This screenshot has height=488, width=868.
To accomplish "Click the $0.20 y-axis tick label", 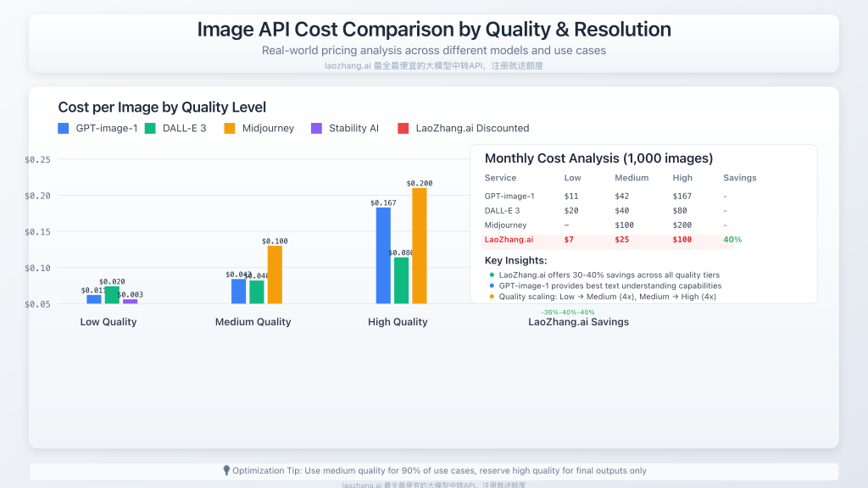I will 37,196.
